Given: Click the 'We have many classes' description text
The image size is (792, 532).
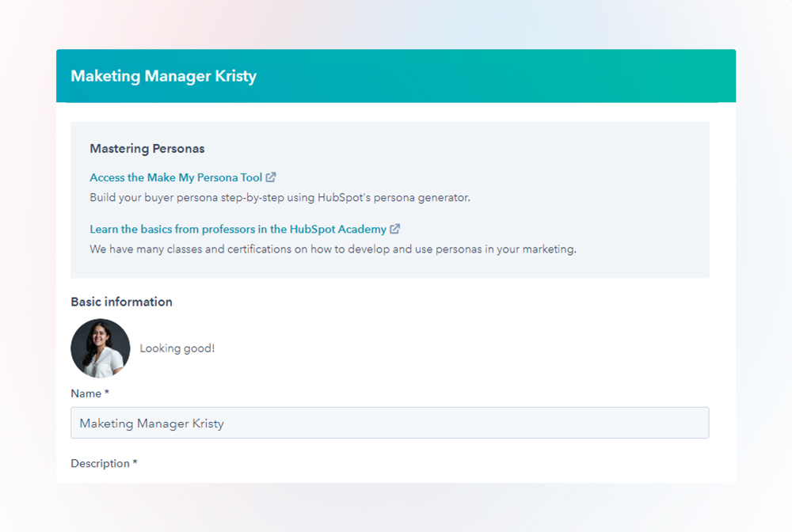Looking at the screenshot, I should tap(333, 249).
